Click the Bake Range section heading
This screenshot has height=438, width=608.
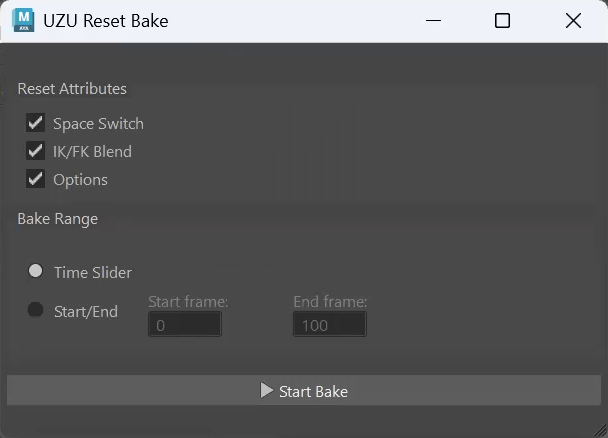point(58,219)
